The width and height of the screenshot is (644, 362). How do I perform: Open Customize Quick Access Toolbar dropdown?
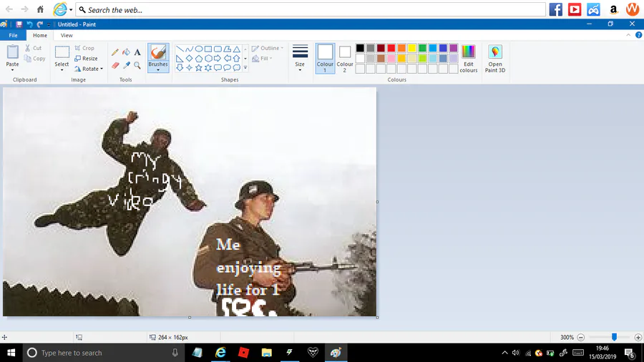coord(49,24)
